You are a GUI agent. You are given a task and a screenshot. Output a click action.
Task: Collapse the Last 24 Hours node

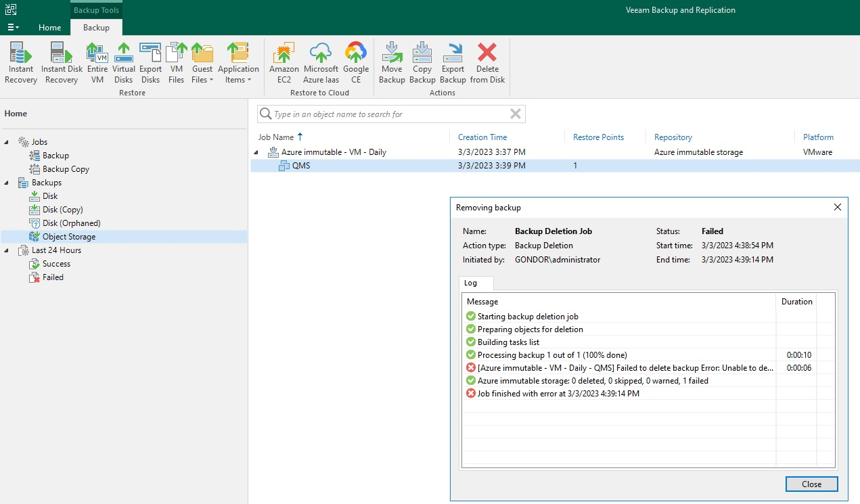pos(7,250)
